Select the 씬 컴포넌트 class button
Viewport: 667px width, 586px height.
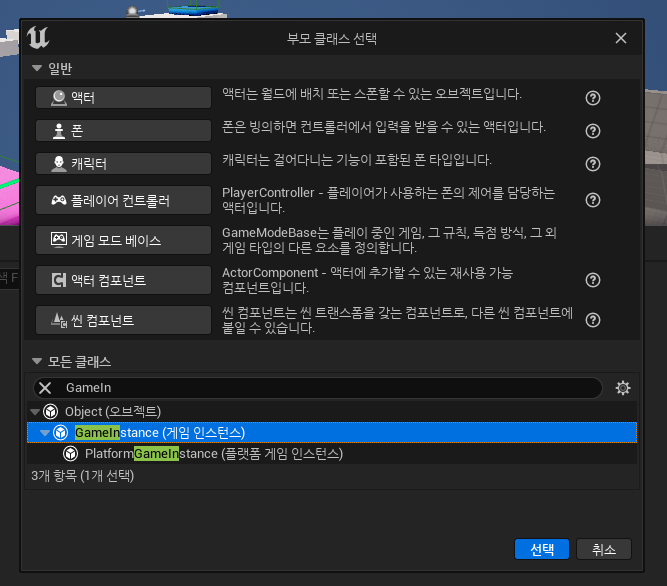(123, 320)
